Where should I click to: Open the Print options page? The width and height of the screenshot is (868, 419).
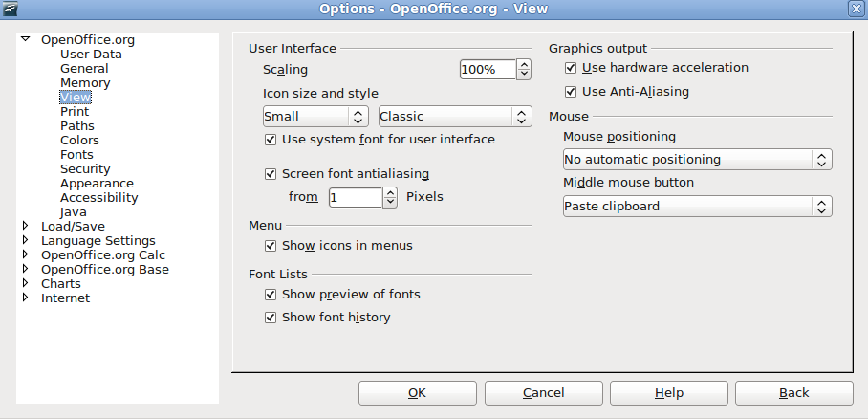(x=75, y=112)
